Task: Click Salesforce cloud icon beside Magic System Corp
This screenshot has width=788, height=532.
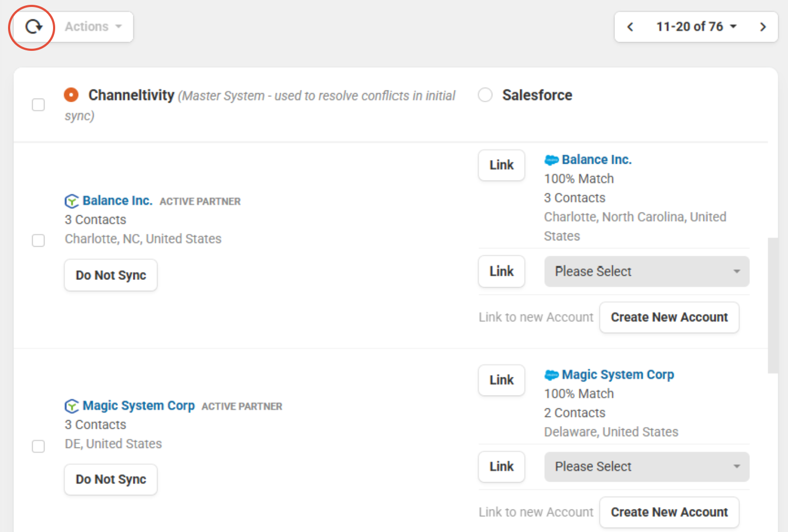Action: pos(551,375)
